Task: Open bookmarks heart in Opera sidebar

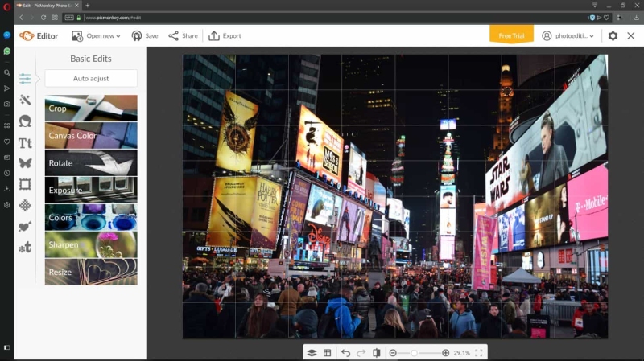Action: [6, 142]
